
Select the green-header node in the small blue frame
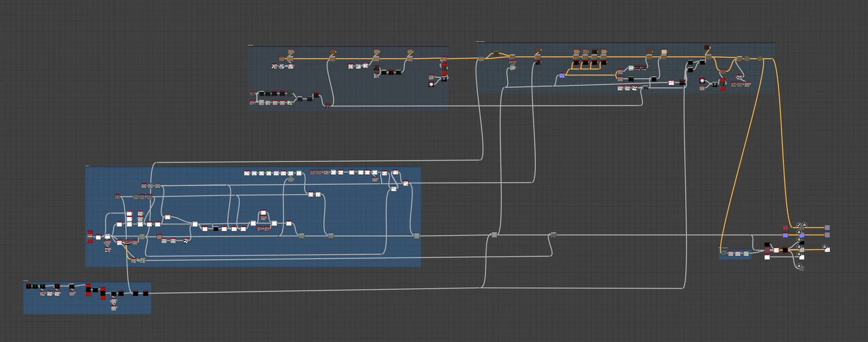click(x=746, y=253)
